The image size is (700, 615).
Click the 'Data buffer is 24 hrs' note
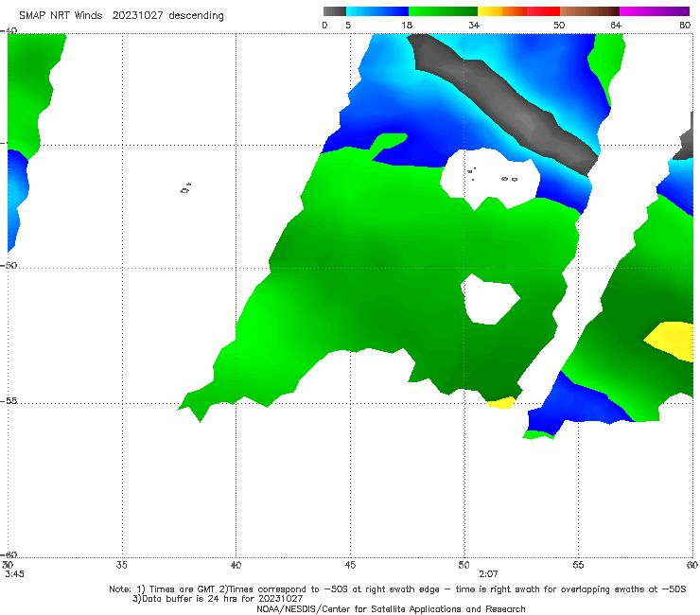(x=218, y=599)
